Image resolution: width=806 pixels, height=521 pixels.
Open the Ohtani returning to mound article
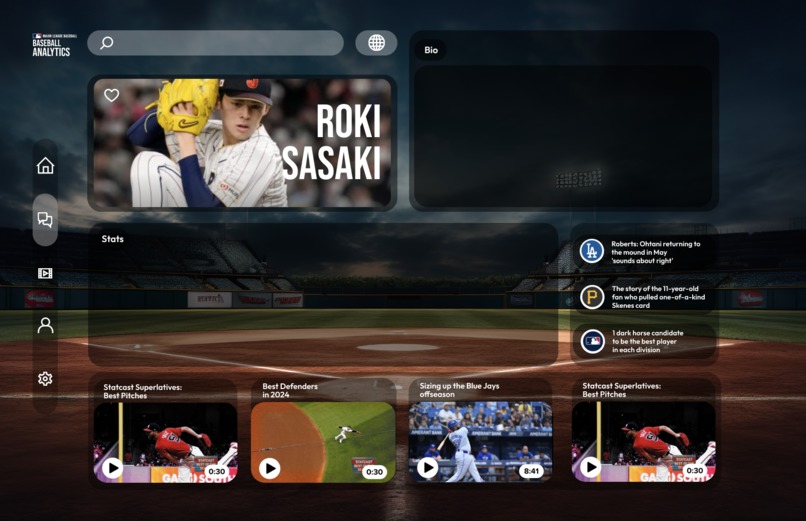coord(655,252)
